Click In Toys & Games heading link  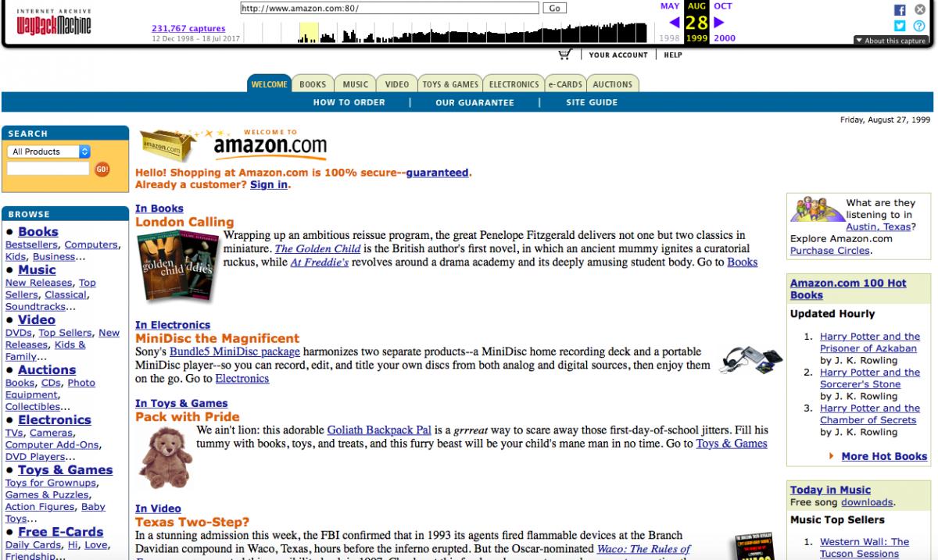181,404
